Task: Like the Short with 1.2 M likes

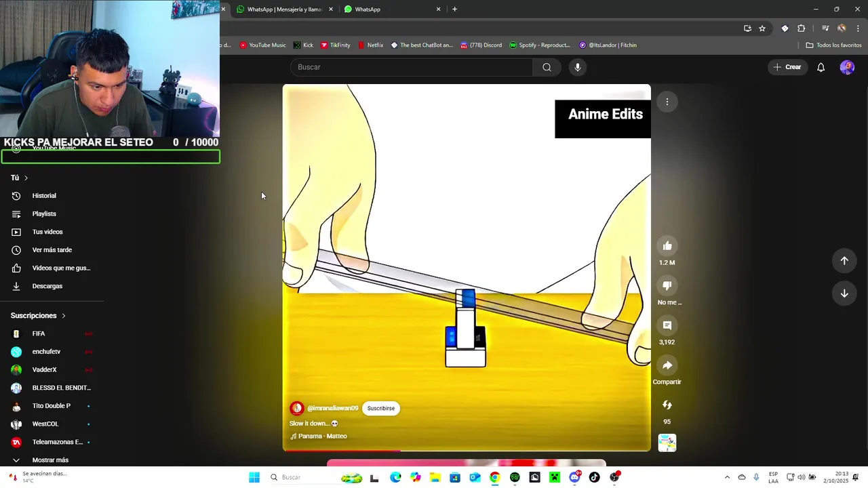Action: pos(667,246)
